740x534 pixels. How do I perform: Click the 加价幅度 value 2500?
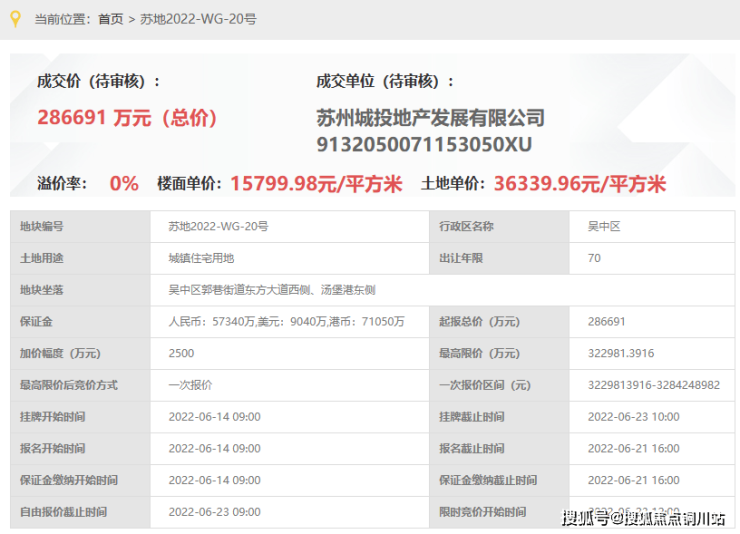289,353
